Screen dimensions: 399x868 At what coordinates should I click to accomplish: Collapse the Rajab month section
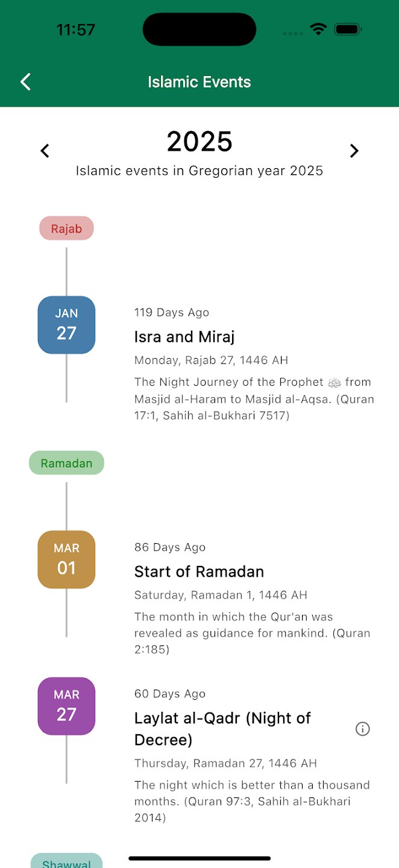pyautogui.click(x=66, y=228)
